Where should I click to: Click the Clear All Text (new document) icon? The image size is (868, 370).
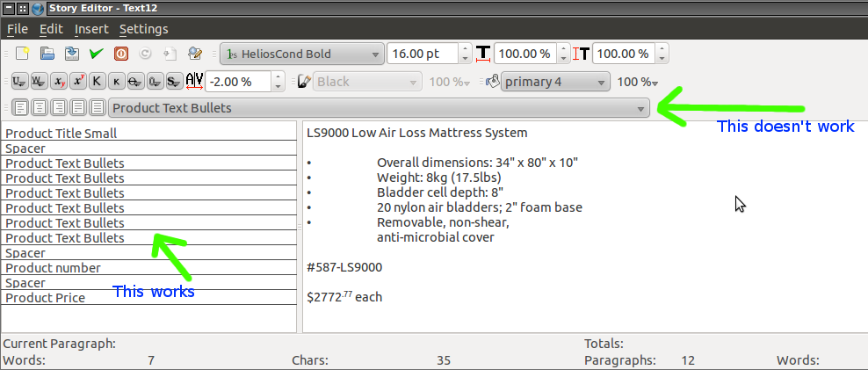click(23, 54)
